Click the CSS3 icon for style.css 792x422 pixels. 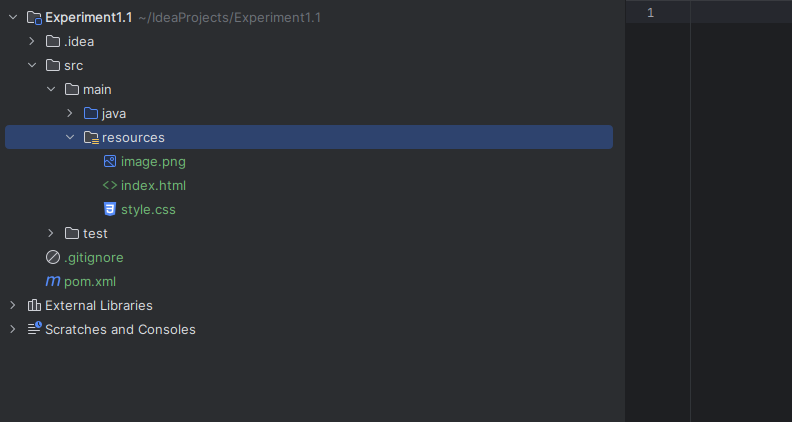pyautogui.click(x=110, y=209)
